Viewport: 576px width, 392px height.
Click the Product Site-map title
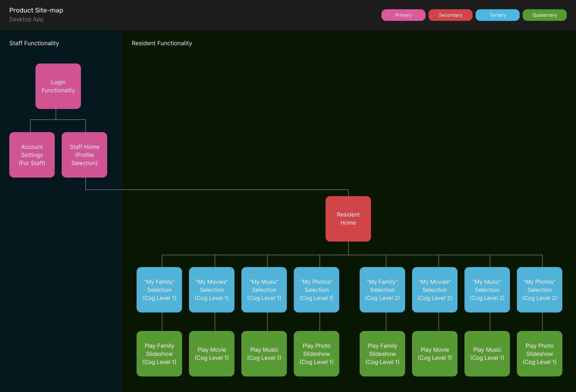[36, 10]
